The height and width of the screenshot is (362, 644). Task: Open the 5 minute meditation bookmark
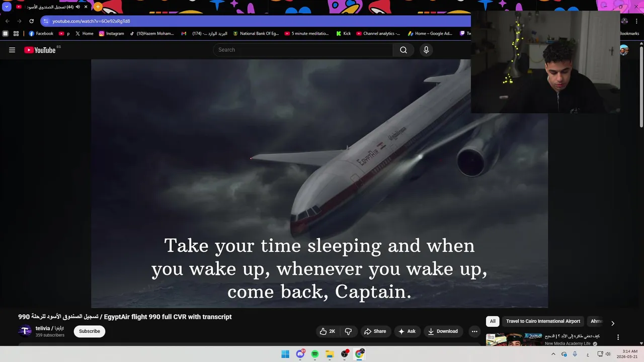click(306, 34)
